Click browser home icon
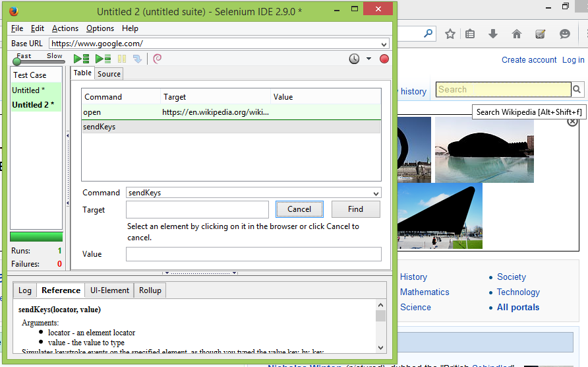The width and height of the screenshot is (588, 367). tap(517, 34)
